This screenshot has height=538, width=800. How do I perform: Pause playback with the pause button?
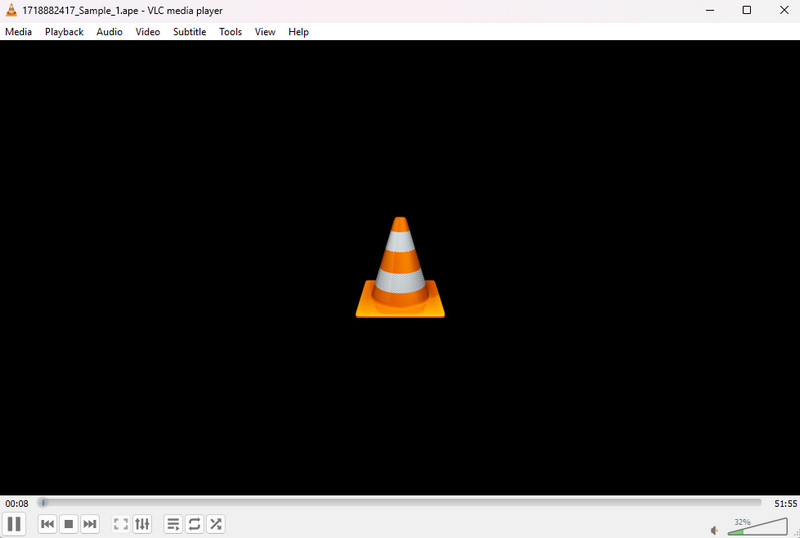(x=14, y=524)
